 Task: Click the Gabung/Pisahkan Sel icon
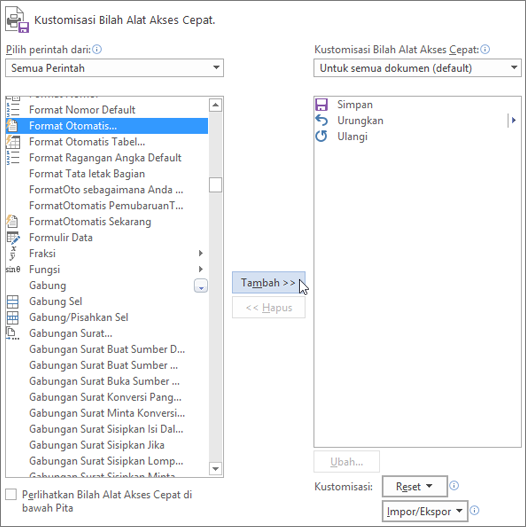click(x=13, y=317)
